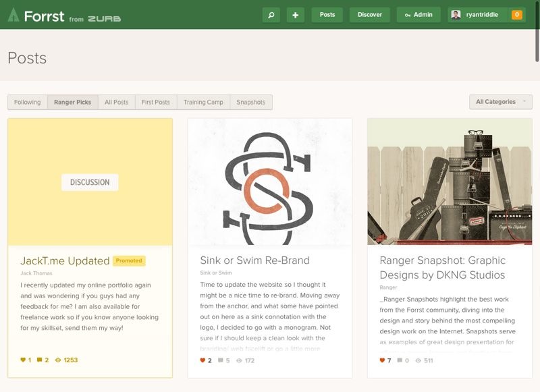The height and width of the screenshot is (392, 540).
Task: Click the 172 view count text
Action: pos(250,361)
